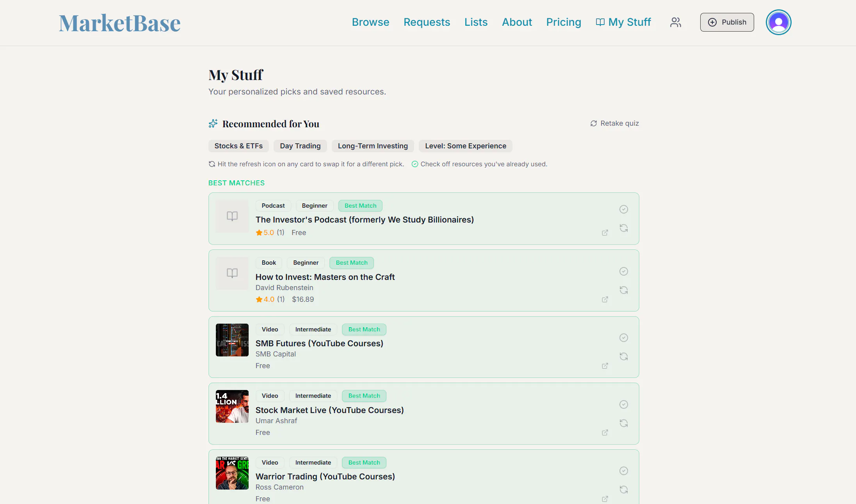Open external link for The Investor's Podcast

605,233
